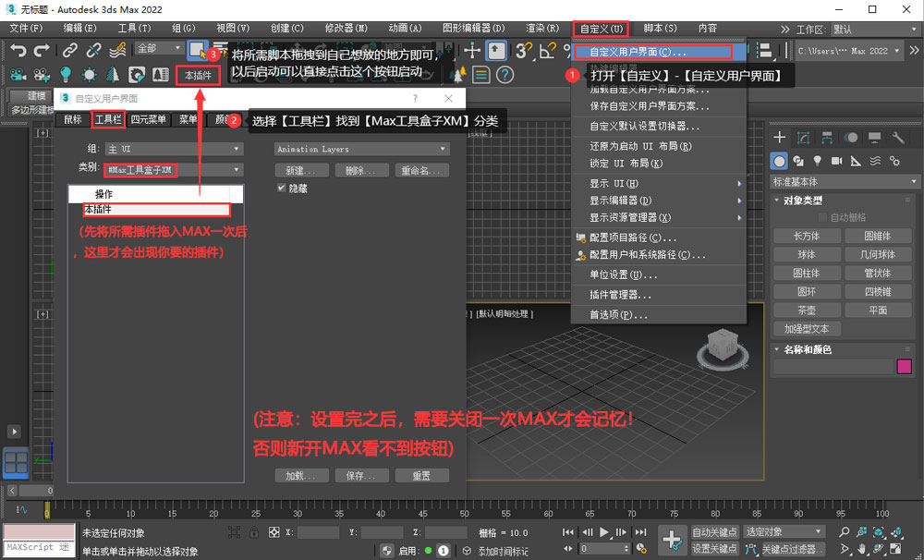924x560 pixels.
Task: Select the Systems category gears icon
Action: tap(894, 161)
